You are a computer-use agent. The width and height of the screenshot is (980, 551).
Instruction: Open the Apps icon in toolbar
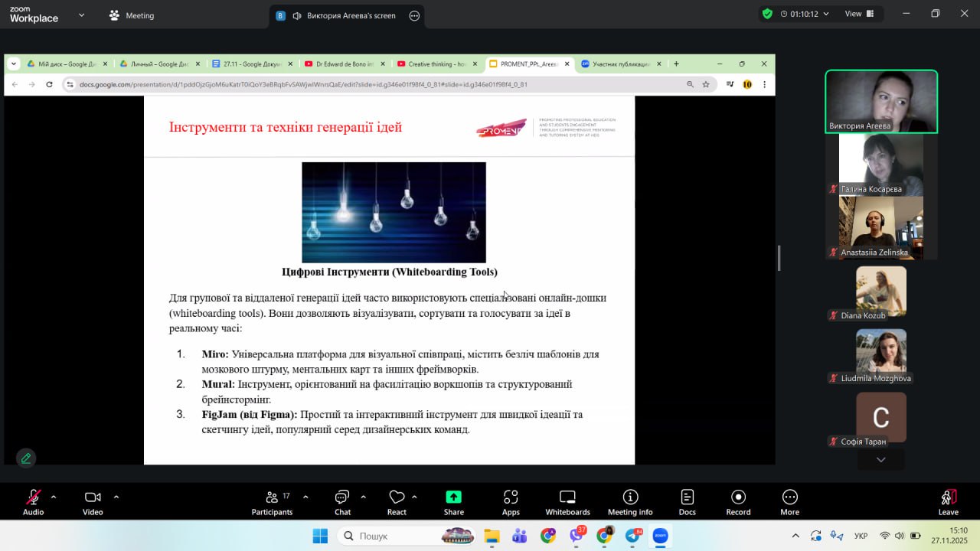tap(511, 501)
